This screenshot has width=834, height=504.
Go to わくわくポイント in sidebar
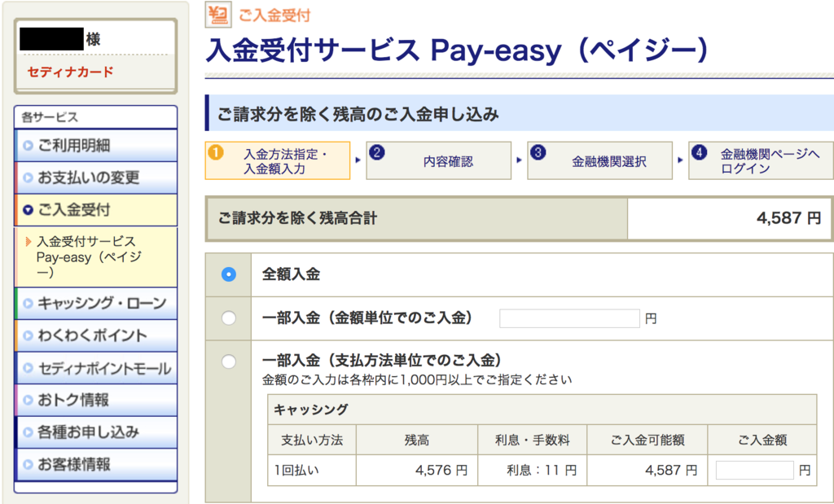[96, 335]
